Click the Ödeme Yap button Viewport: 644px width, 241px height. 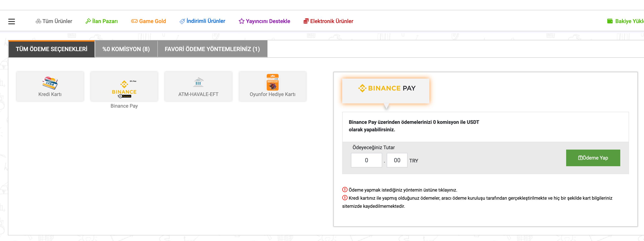(593, 158)
